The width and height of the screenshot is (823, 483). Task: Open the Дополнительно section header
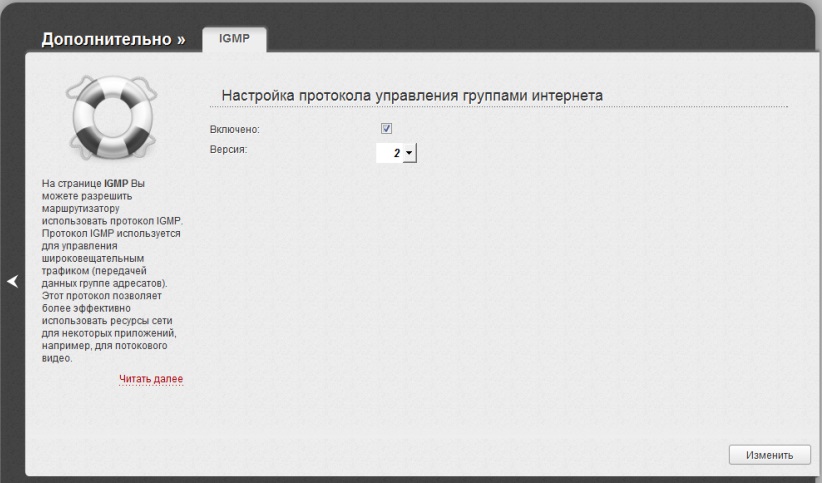point(105,41)
